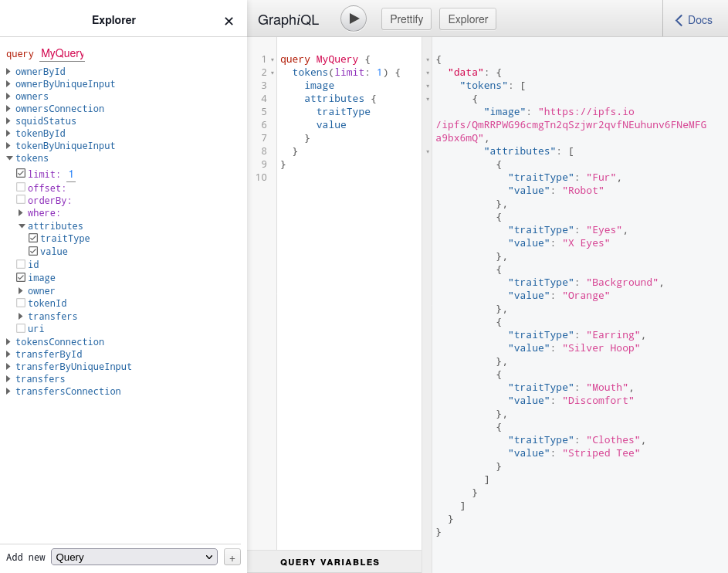
Task: Expand the tokenById node
Action: 8,134
